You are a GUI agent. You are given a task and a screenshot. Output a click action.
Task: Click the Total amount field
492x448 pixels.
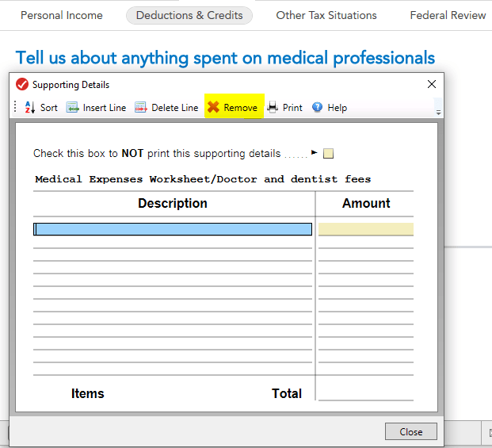(366, 394)
